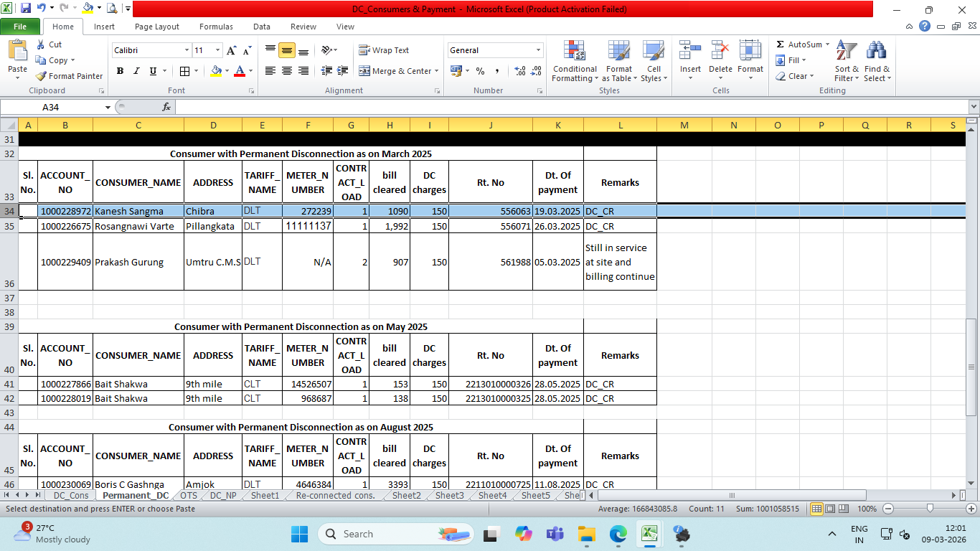Screen dimensions: 980x551
Task: Open the Page Layout ribbon tab
Action: [x=157, y=27]
